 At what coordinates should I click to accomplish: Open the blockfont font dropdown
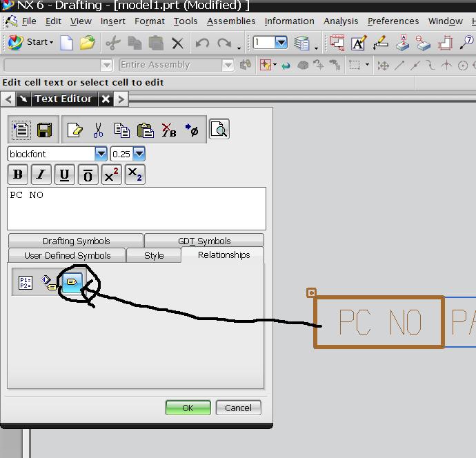(x=101, y=154)
